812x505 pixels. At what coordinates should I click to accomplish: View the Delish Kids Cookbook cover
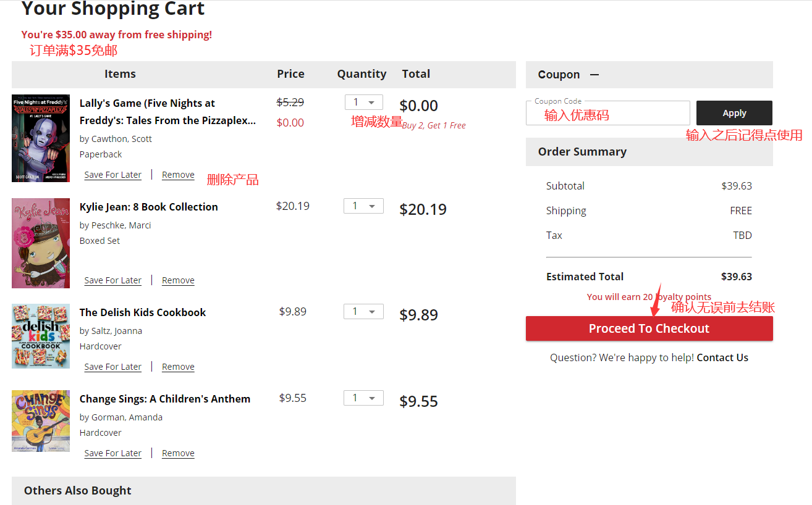(41, 336)
